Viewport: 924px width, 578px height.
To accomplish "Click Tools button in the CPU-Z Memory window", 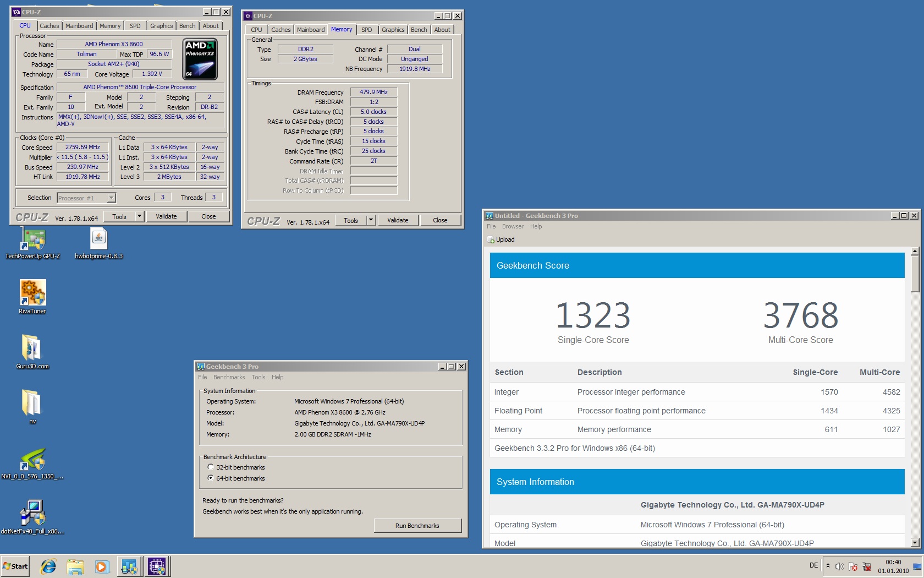I will coord(351,220).
